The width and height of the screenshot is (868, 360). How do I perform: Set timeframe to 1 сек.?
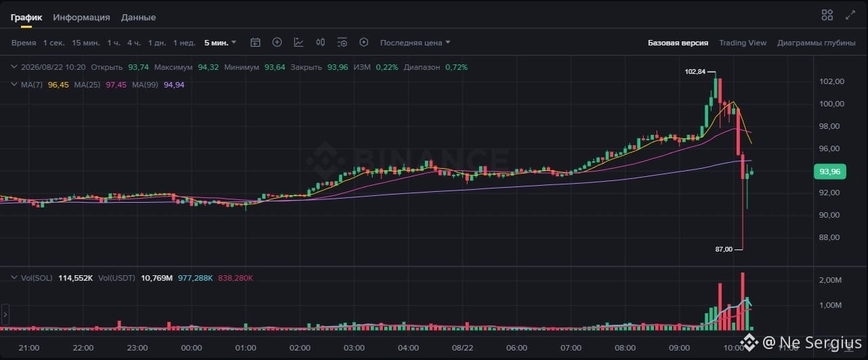coord(54,43)
